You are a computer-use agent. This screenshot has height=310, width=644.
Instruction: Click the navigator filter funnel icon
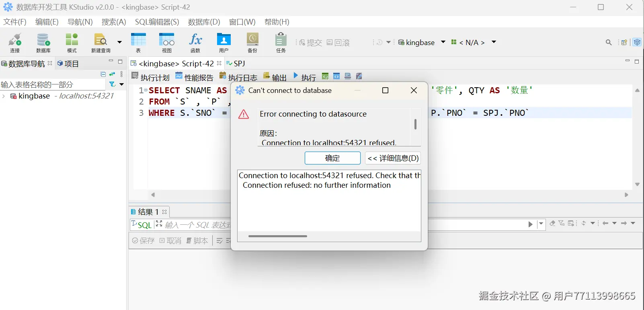113,84
